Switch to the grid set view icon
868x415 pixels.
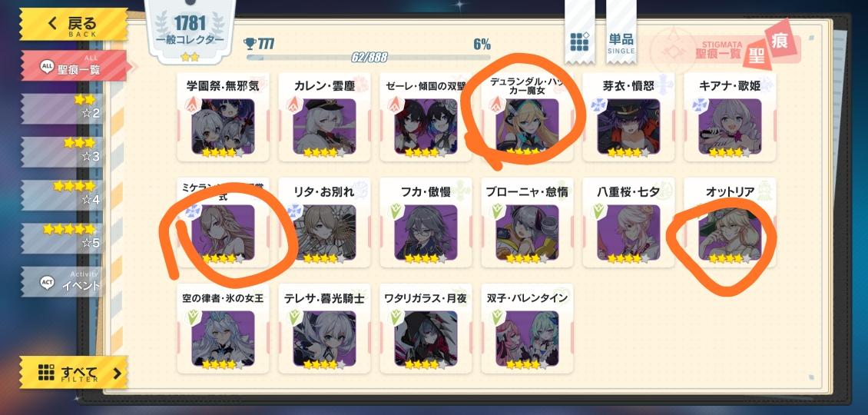coord(580,41)
